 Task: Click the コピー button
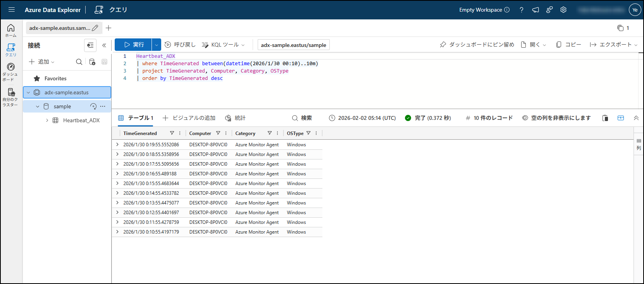tap(568, 45)
